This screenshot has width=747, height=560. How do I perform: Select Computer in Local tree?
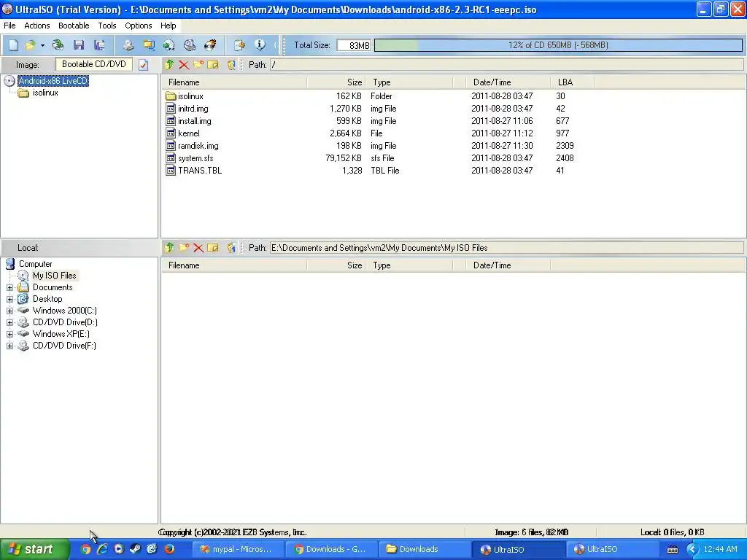pos(35,264)
